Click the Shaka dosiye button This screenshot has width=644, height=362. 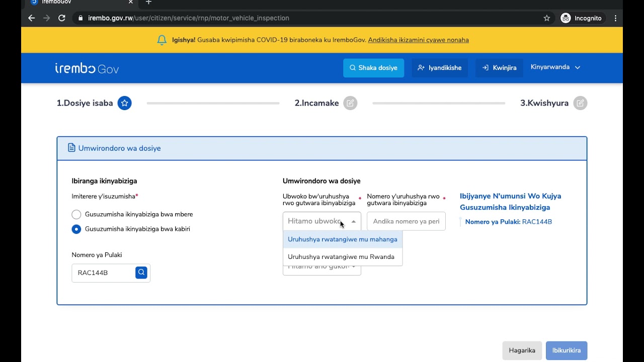[x=373, y=68]
